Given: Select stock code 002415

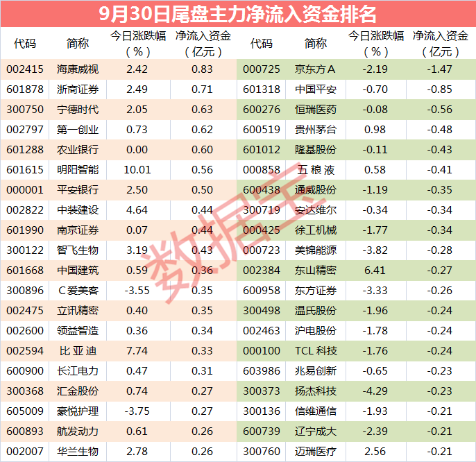Looking at the screenshot, I should [25, 69].
